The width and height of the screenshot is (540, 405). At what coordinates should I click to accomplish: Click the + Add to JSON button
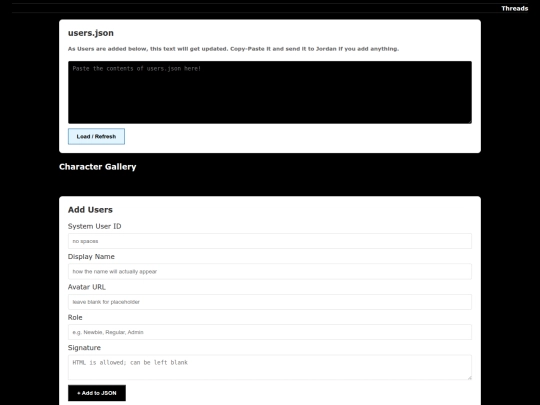(x=97, y=393)
